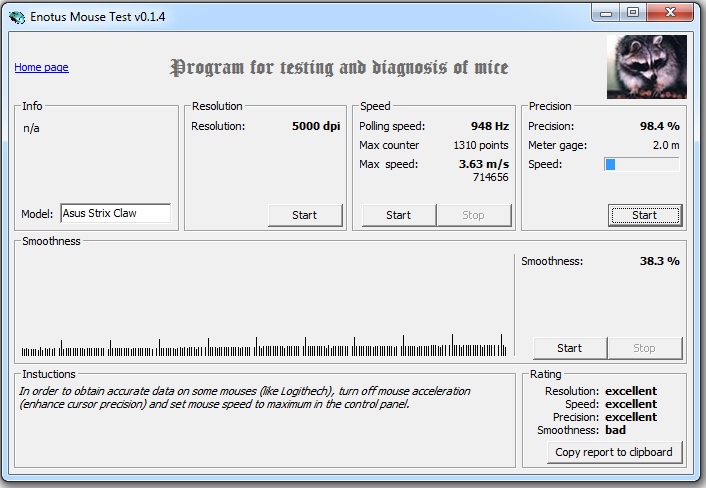Start the Precision test
706x488 pixels.
pyautogui.click(x=645, y=215)
